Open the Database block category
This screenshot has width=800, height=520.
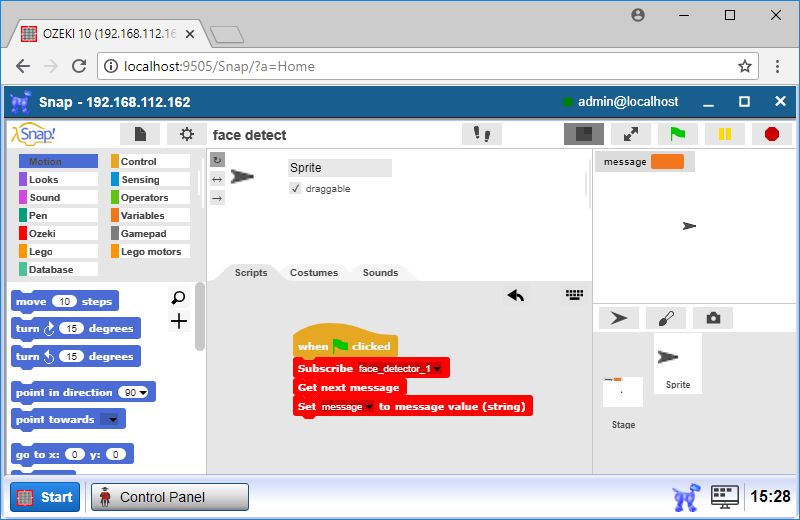pos(58,269)
